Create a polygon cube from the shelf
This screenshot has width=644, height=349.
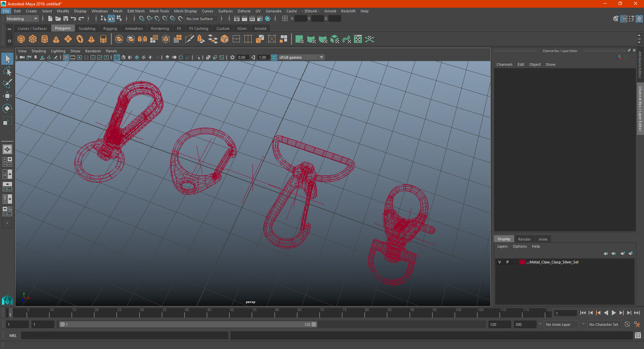click(x=33, y=39)
